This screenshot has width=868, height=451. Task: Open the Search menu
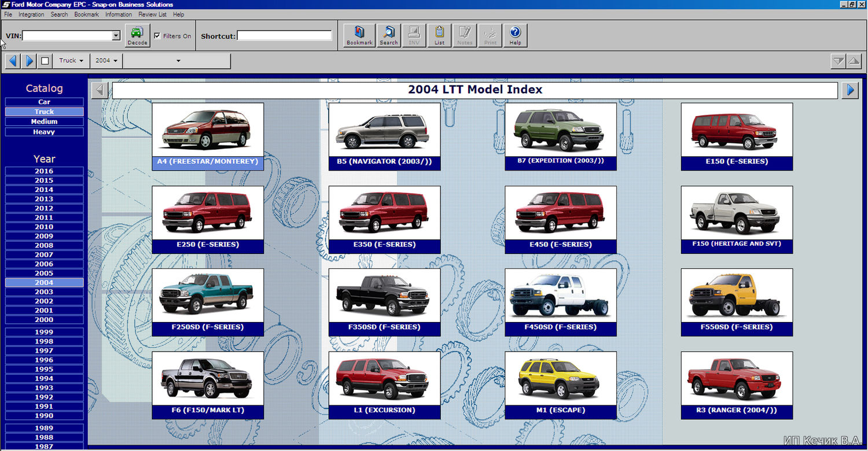[59, 14]
